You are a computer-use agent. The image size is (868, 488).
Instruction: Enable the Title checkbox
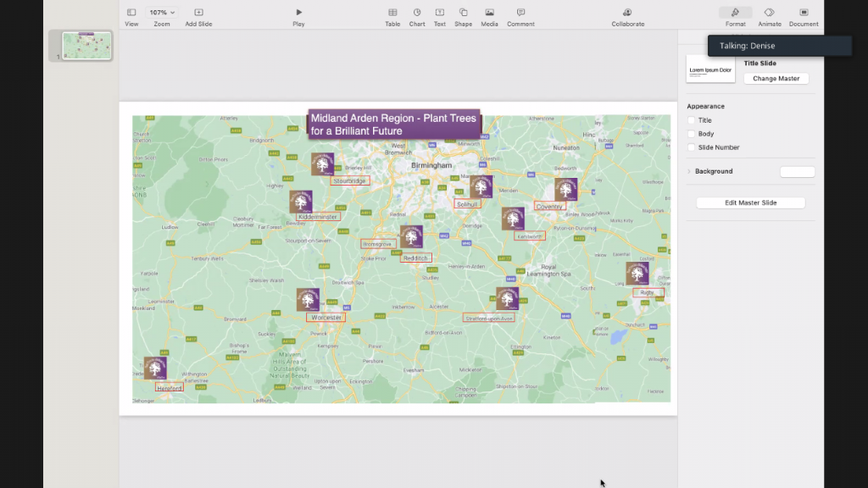coord(692,120)
